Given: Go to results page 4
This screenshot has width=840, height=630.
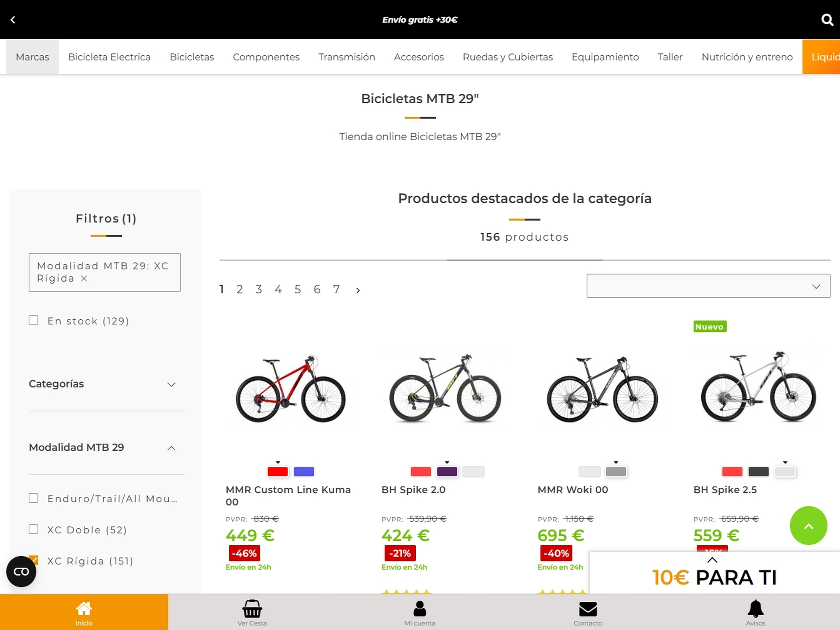Looking at the screenshot, I should (x=278, y=289).
